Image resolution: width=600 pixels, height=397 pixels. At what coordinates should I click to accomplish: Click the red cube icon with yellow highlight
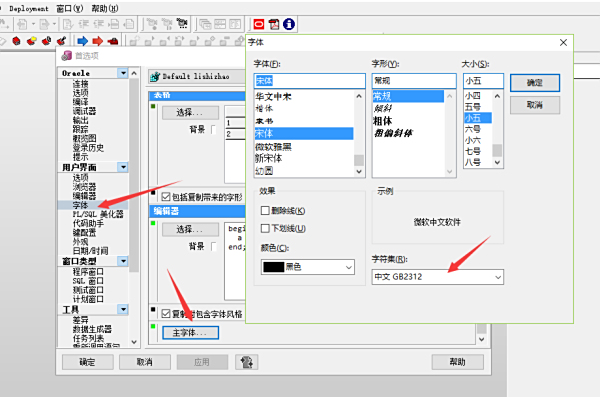(x=31, y=41)
